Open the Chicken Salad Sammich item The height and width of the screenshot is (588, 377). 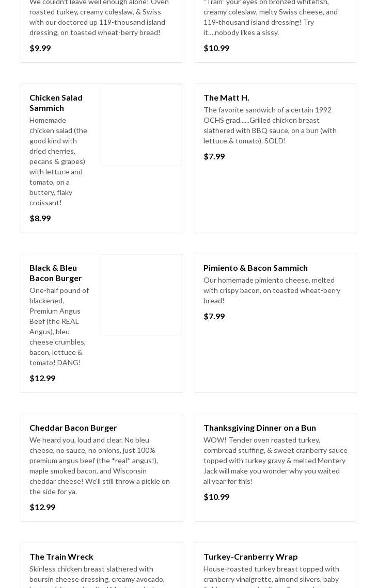pos(56,103)
